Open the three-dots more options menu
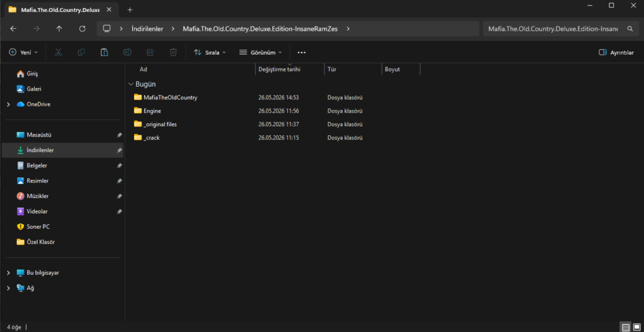Image resolution: width=644 pixels, height=332 pixels. pyautogui.click(x=301, y=53)
